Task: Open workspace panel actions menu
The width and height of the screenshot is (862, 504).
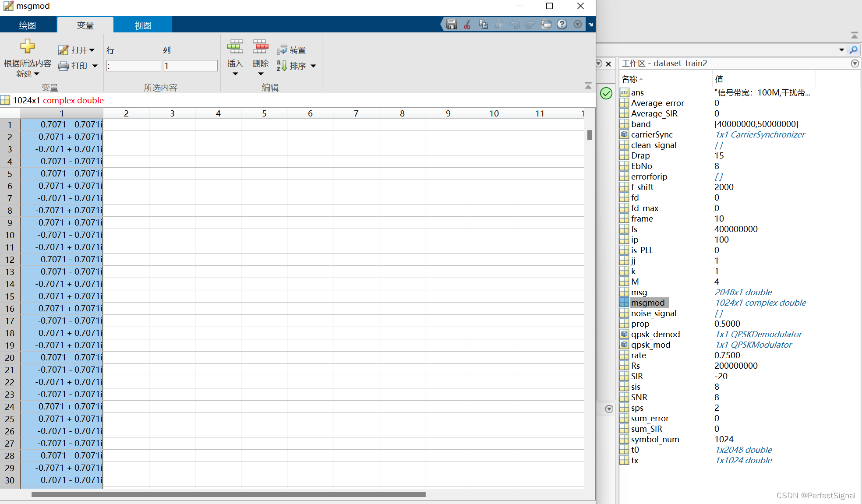Action: coord(855,63)
